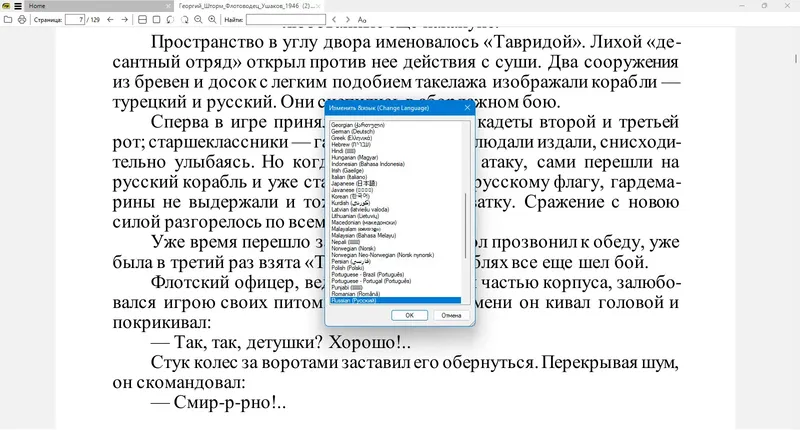Go to previous page with left arrow
This screenshot has width=800, height=430.
110,19
